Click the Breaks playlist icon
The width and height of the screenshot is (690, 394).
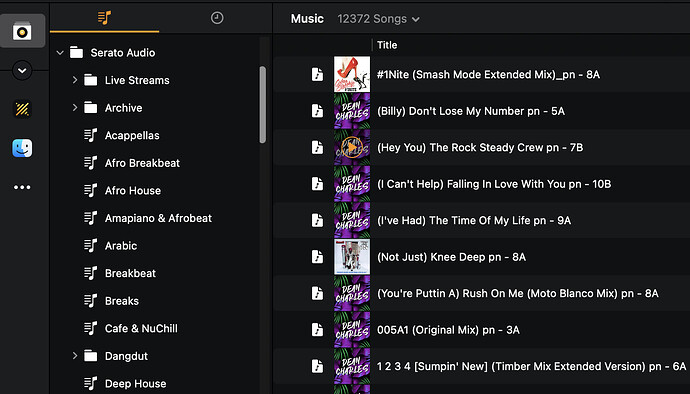tap(90, 301)
